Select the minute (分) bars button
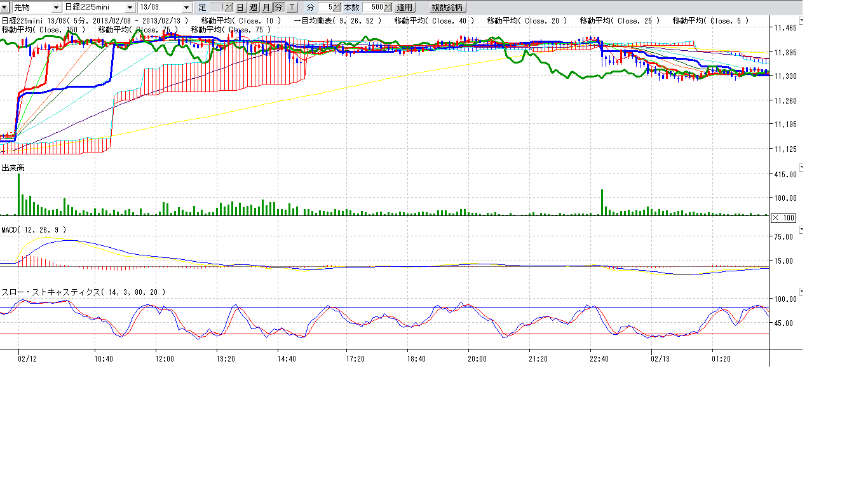 278,8
